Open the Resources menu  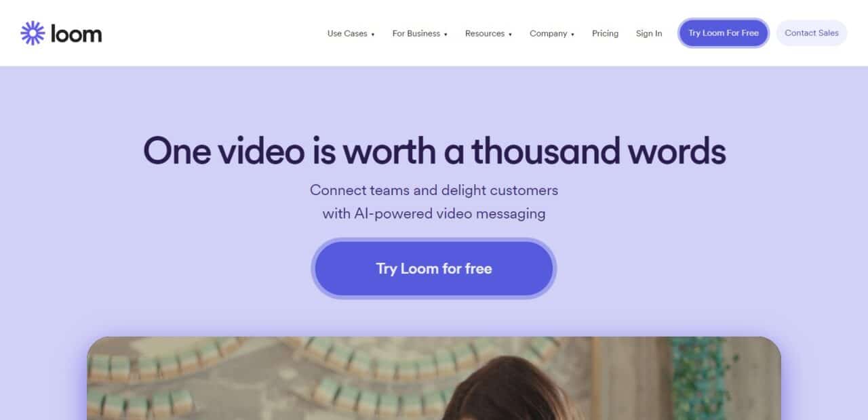coord(485,33)
